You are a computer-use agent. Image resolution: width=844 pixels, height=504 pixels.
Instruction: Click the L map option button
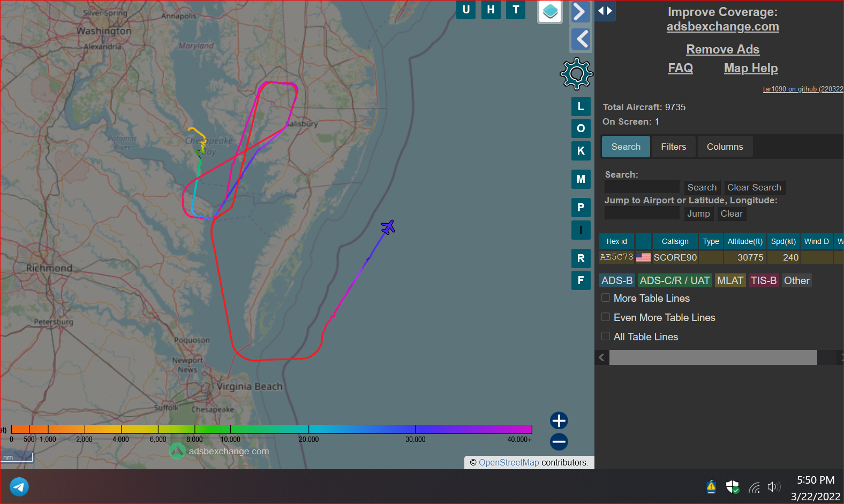581,106
